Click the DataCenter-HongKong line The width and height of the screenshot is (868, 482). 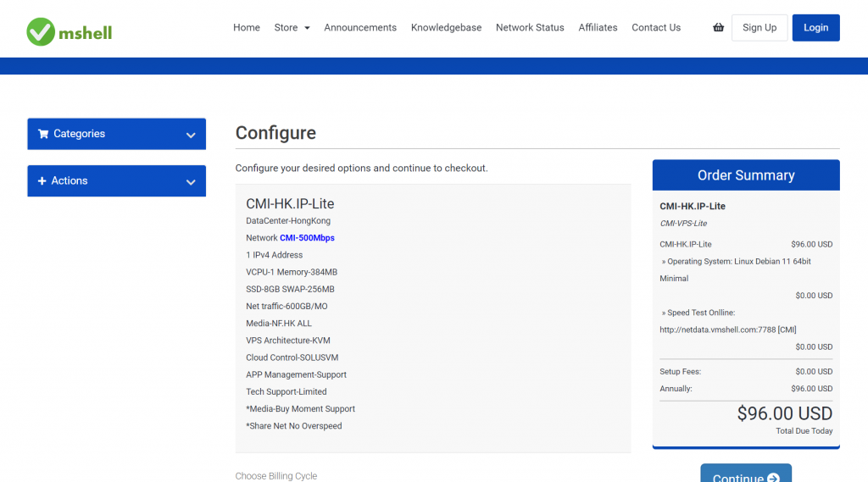point(288,221)
